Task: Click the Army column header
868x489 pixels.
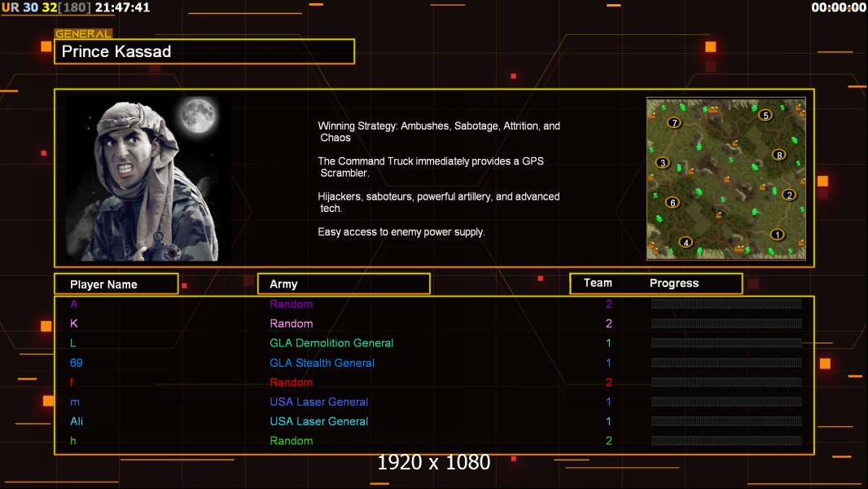Action: [344, 284]
